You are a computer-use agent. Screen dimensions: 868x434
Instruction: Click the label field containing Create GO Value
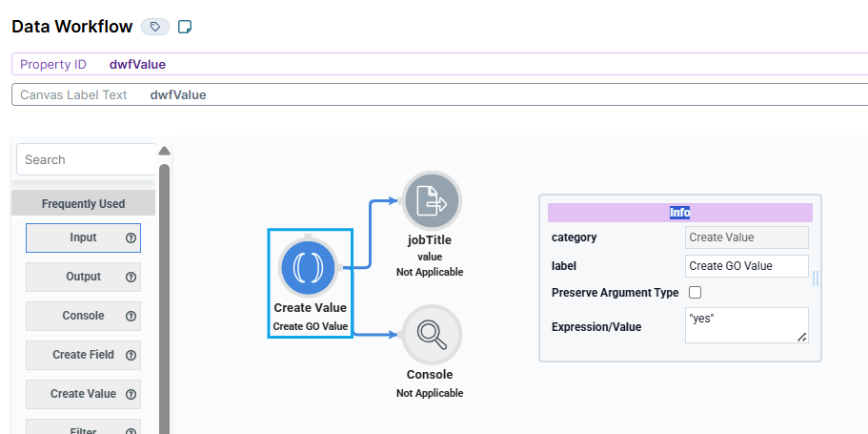point(746,266)
